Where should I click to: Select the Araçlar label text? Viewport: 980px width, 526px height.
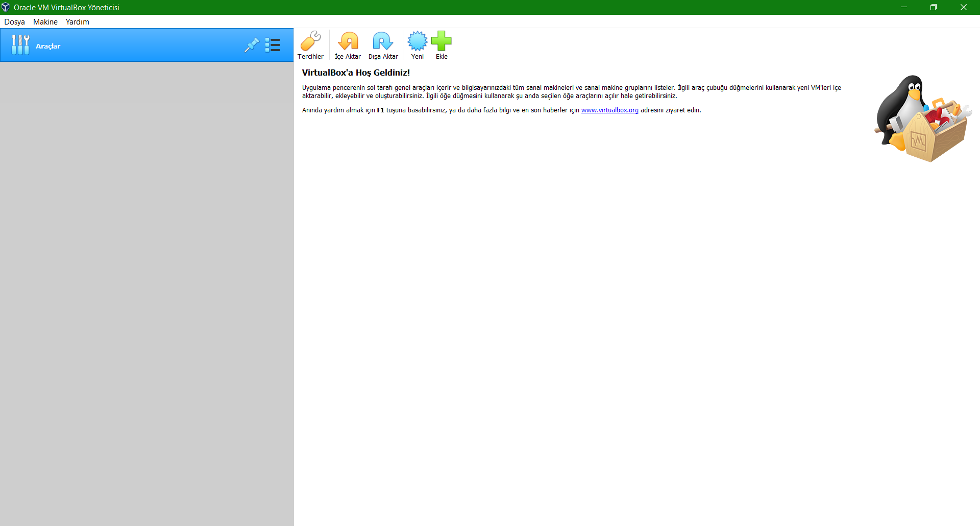(x=48, y=46)
